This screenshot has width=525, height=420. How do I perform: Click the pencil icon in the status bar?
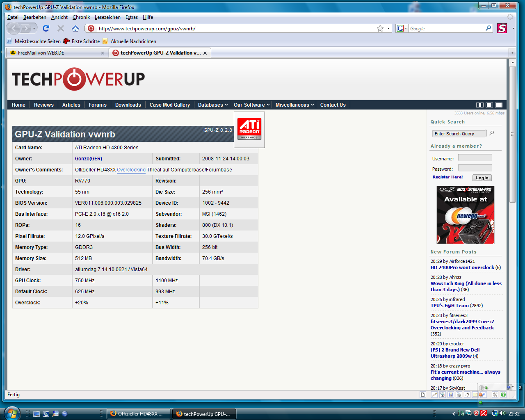pyautogui.click(x=434, y=395)
